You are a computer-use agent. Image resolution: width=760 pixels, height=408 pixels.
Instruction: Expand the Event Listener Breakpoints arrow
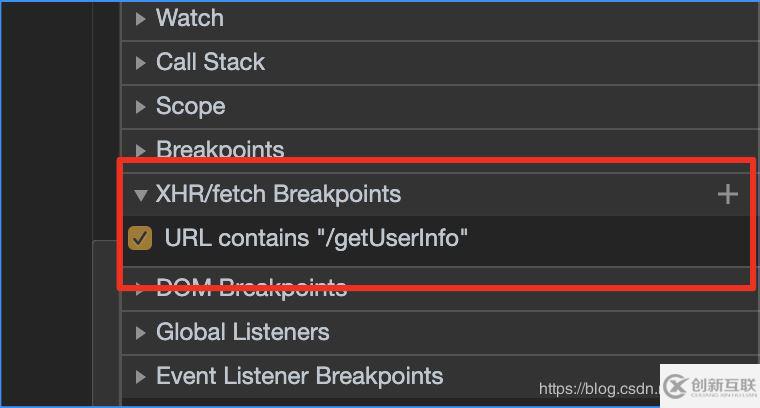(x=140, y=376)
